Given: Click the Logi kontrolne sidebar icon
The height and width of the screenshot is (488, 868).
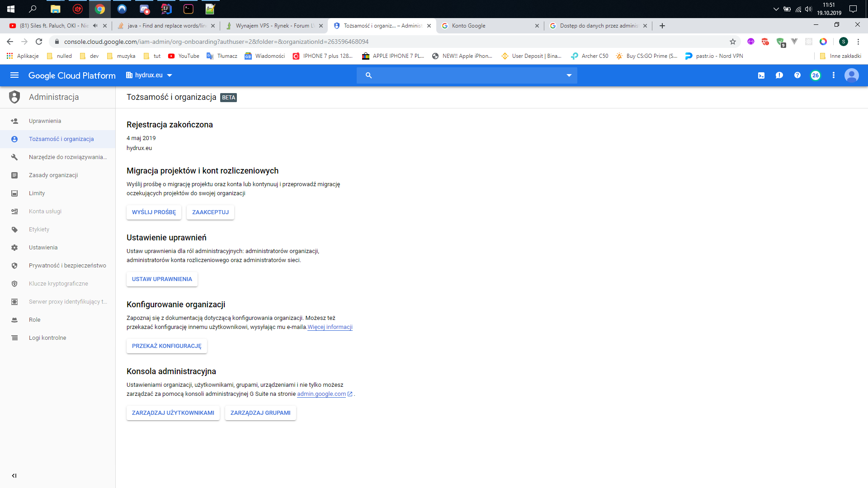Looking at the screenshot, I should point(14,338).
